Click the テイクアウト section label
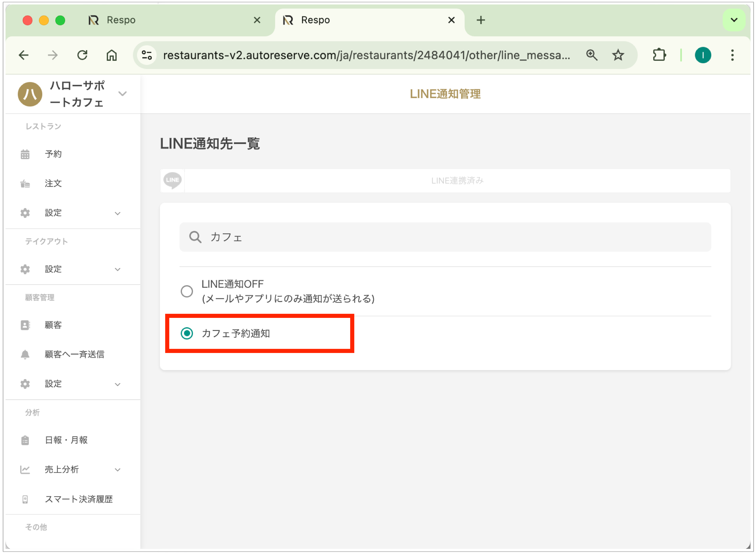 point(46,241)
